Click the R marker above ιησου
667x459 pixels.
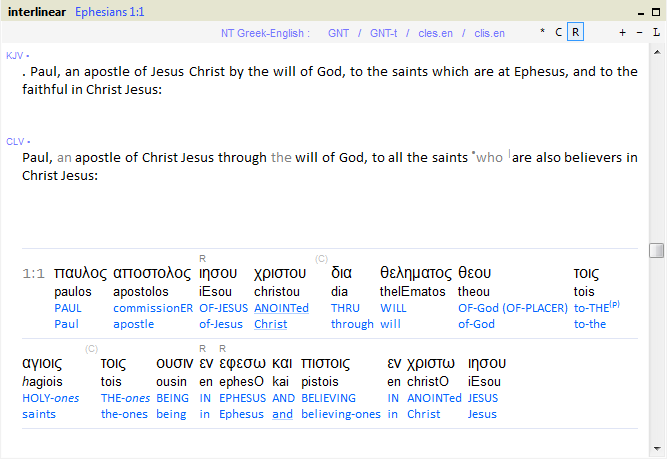click(203, 258)
